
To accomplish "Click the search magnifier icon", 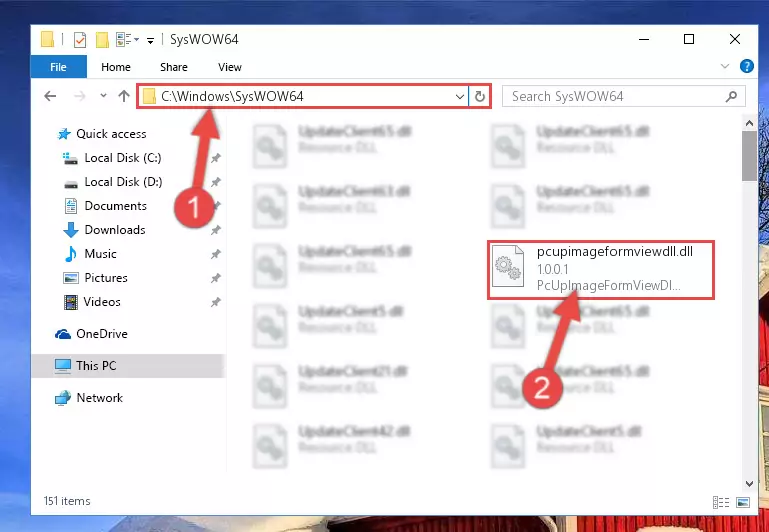I will click(731, 97).
